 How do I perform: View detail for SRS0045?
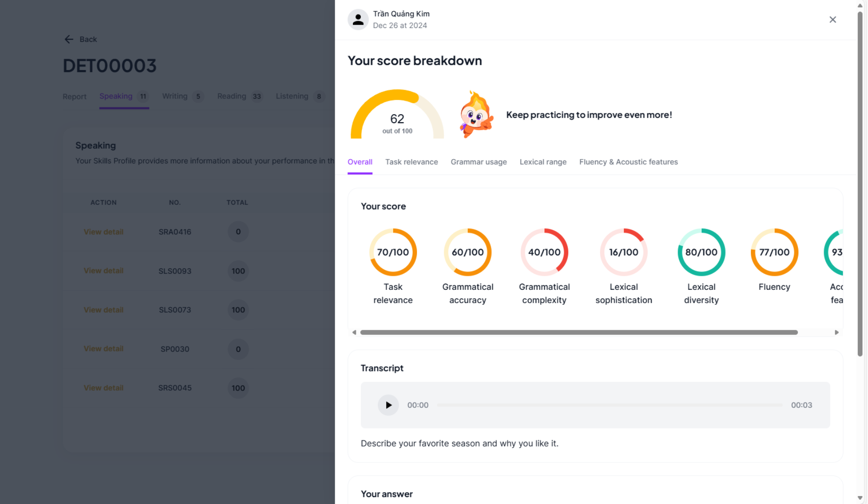104,388
